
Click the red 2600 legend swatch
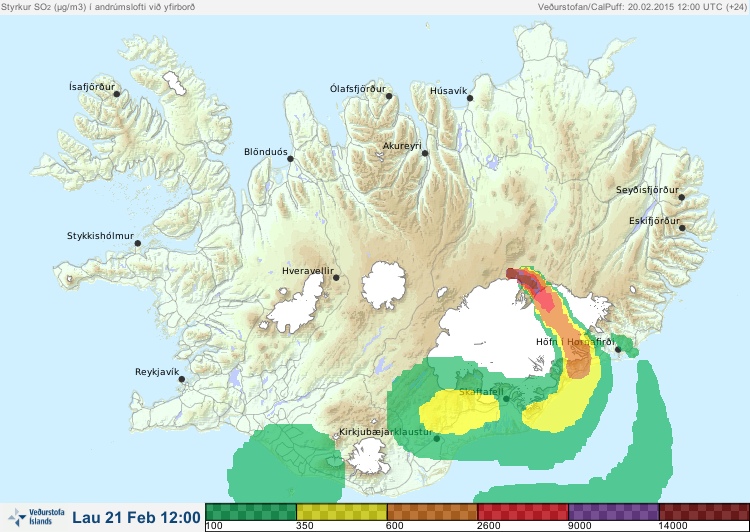click(x=523, y=512)
